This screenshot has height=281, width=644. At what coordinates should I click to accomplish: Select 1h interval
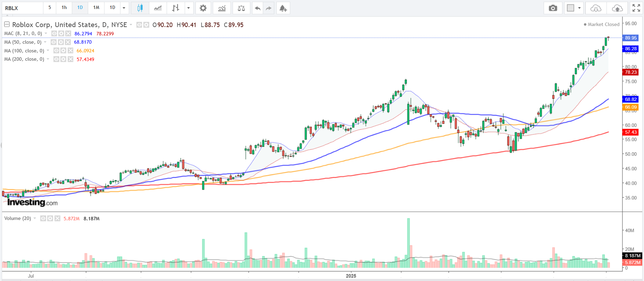click(x=64, y=8)
